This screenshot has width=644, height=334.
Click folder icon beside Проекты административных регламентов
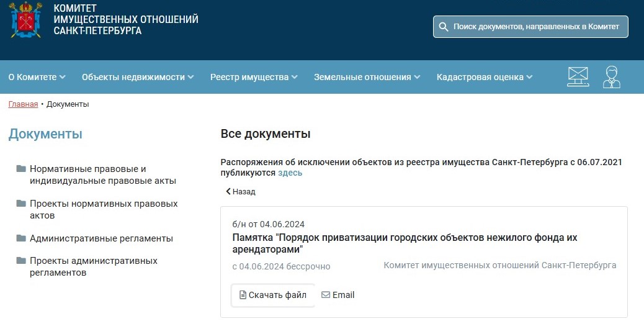point(21,261)
